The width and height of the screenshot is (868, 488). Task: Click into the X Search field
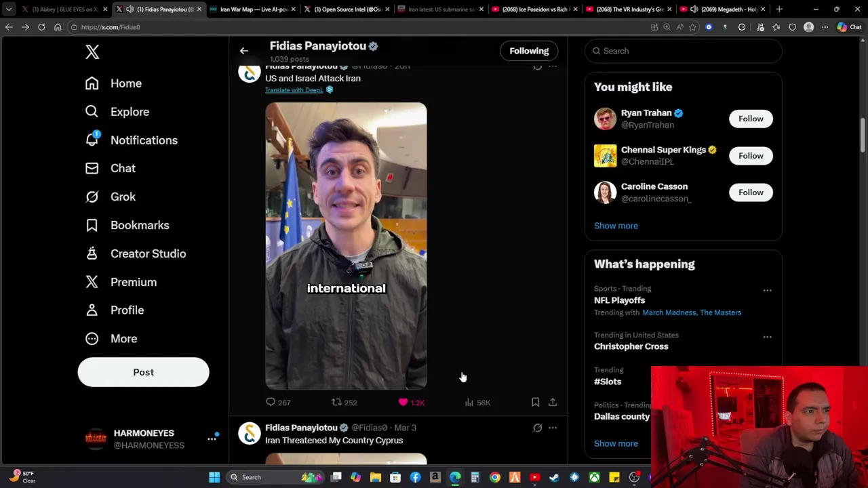pyautogui.click(x=684, y=51)
